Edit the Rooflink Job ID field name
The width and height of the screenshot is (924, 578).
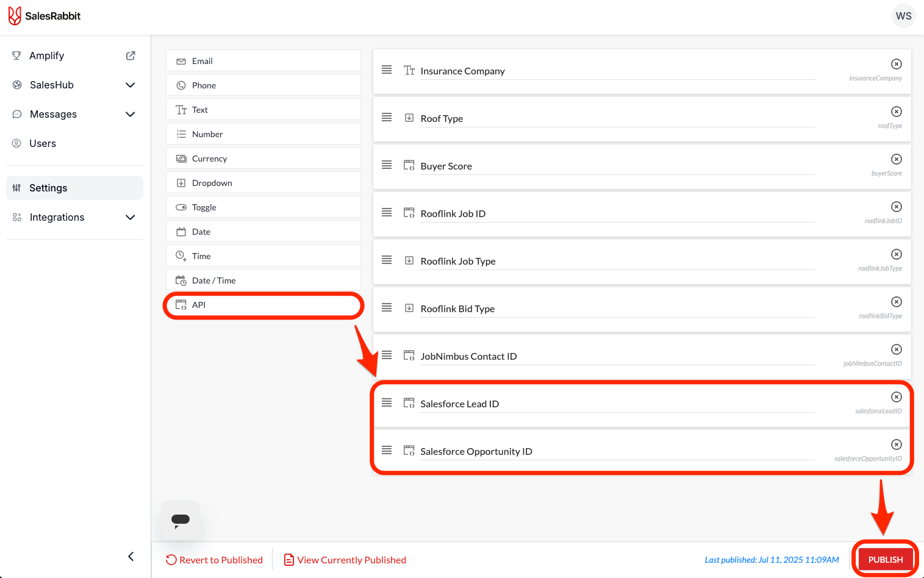point(617,214)
